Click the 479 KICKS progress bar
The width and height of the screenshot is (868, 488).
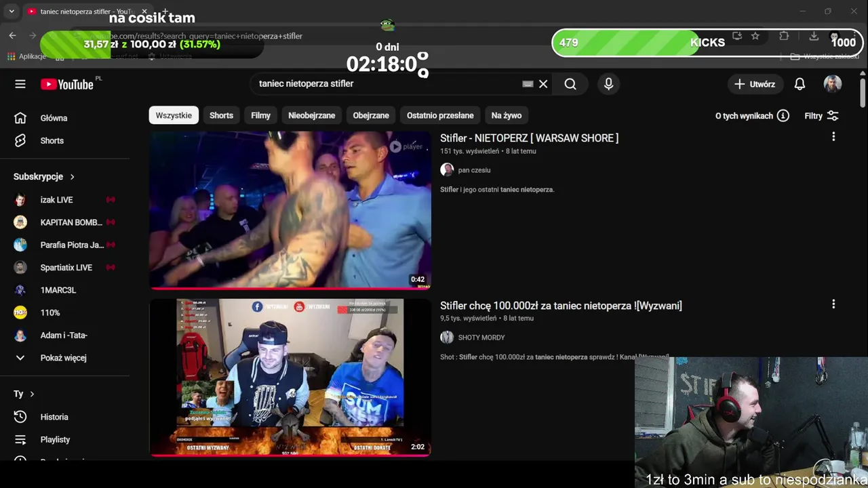click(707, 43)
